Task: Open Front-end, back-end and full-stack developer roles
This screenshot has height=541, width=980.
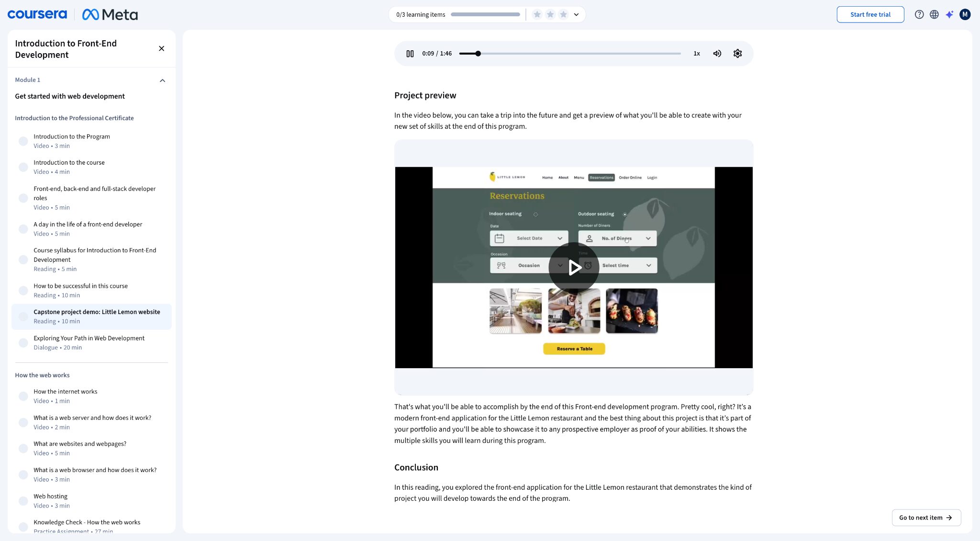Action: [91, 198]
